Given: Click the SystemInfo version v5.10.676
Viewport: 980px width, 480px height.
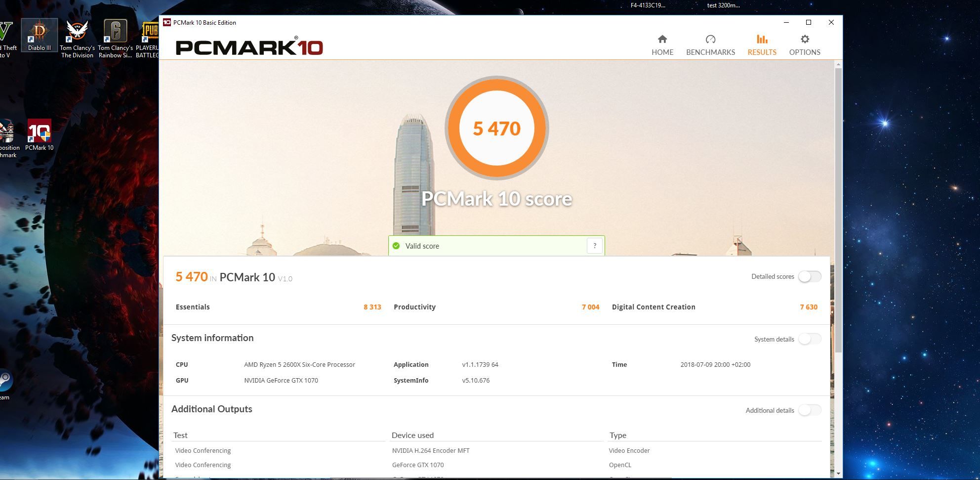Looking at the screenshot, I should click(x=476, y=381).
